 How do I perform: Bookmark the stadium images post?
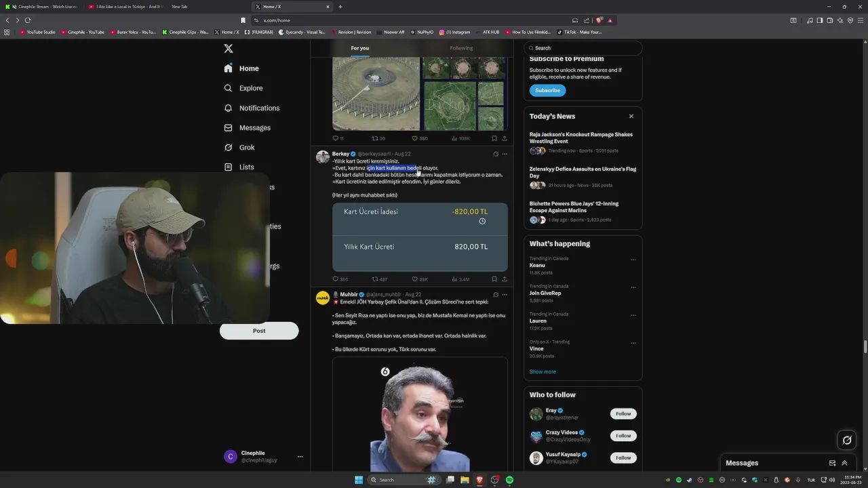[x=494, y=138]
